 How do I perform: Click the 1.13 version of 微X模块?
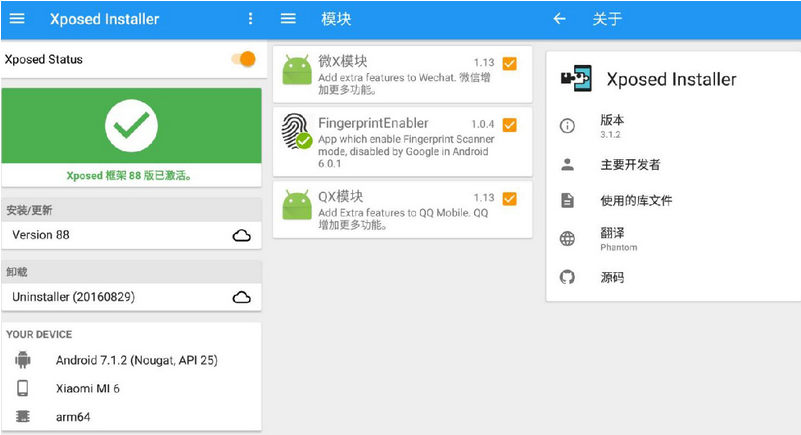484,62
